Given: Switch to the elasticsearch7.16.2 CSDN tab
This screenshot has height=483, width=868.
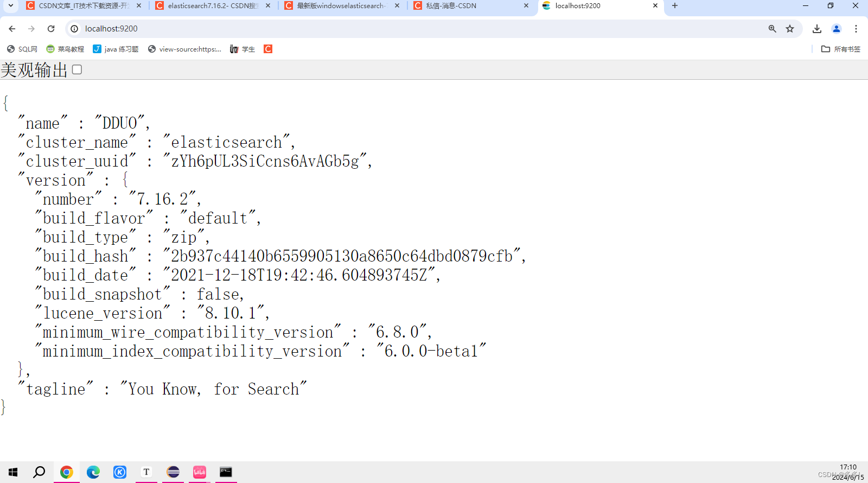Looking at the screenshot, I should (213, 5).
